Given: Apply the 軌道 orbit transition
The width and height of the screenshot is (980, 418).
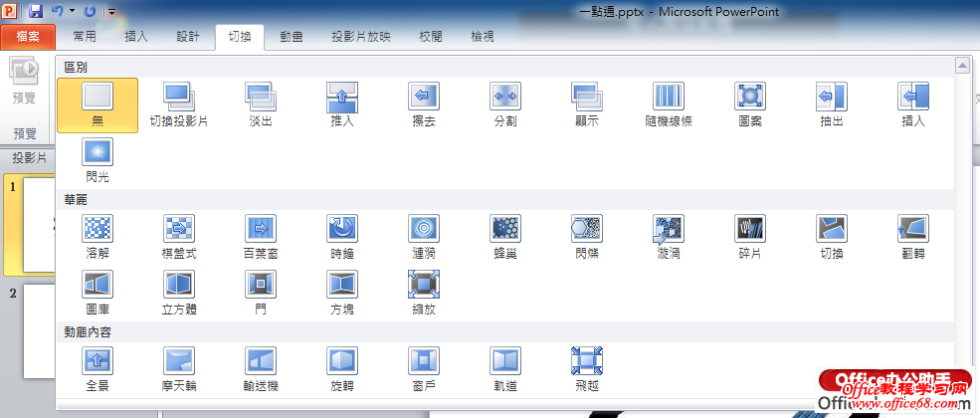Looking at the screenshot, I should click(505, 370).
